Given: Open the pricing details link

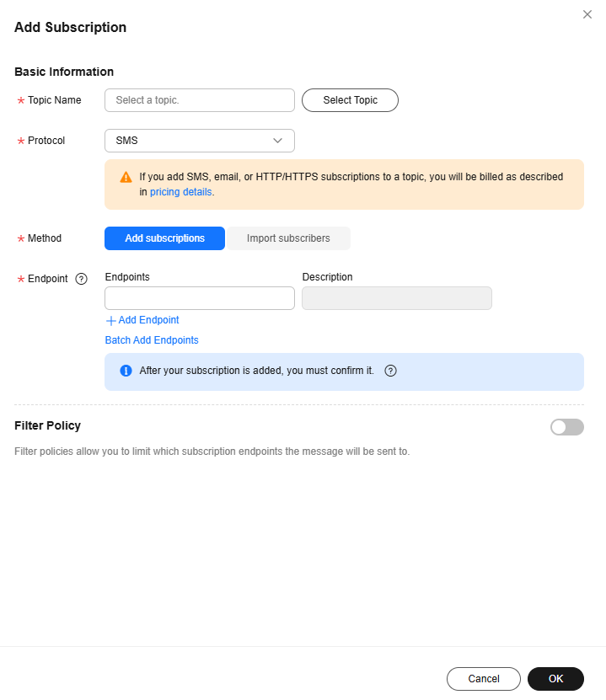Looking at the screenshot, I should pos(181,192).
